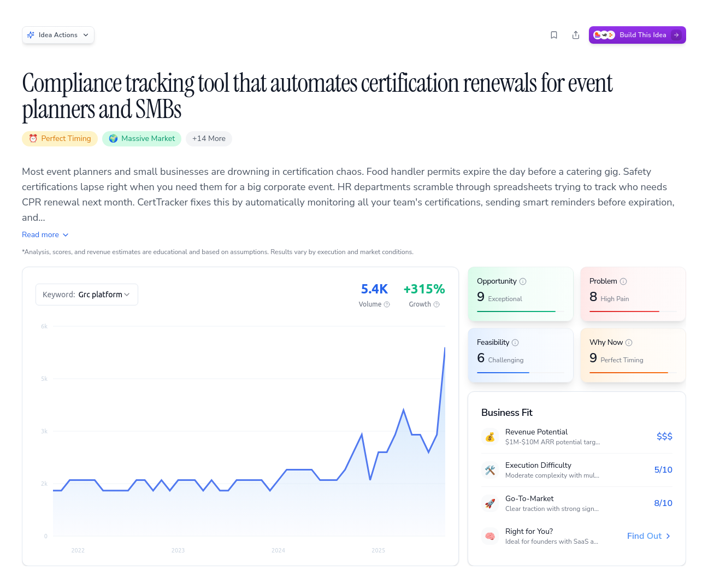This screenshot has height=588, width=708.
Task: Follow the Find Out link
Action: tap(648, 536)
